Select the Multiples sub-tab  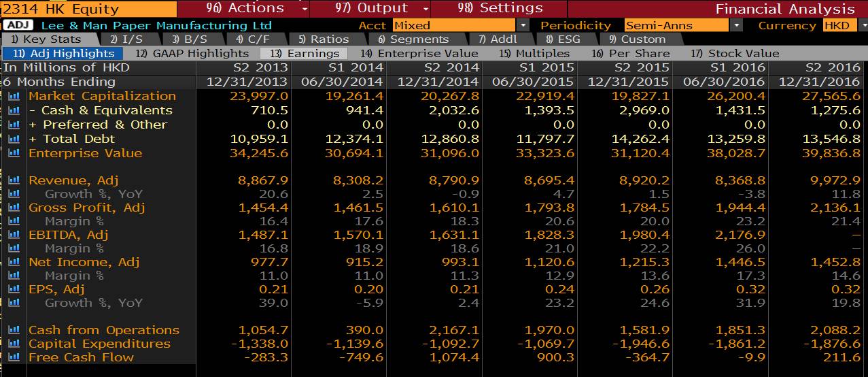pyautogui.click(x=534, y=53)
